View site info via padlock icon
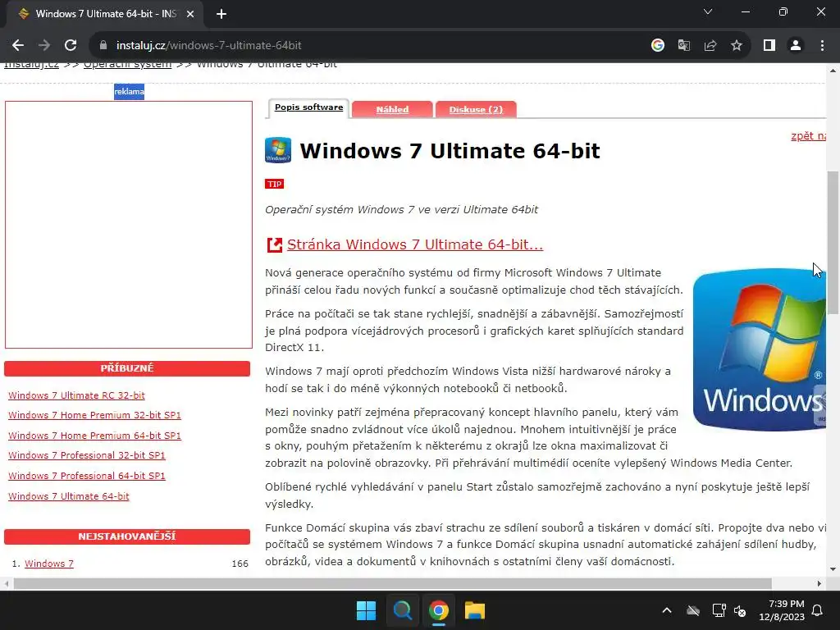 103,46
